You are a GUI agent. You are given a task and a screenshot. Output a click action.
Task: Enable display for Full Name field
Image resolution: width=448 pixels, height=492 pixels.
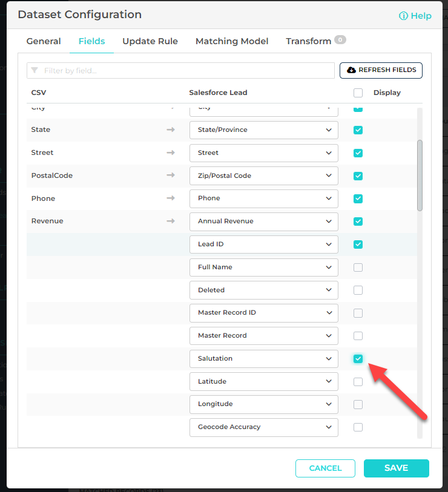click(x=358, y=267)
